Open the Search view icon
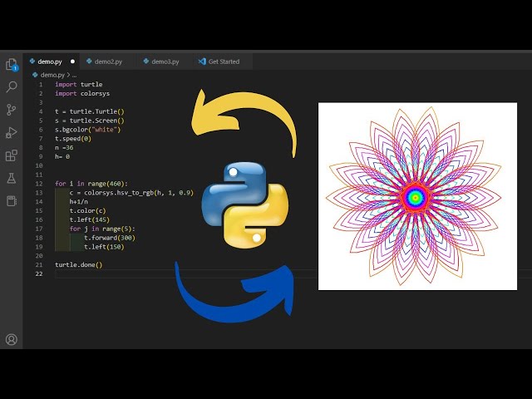Viewport: 532px width, 399px height. click(x=12, y=86)
